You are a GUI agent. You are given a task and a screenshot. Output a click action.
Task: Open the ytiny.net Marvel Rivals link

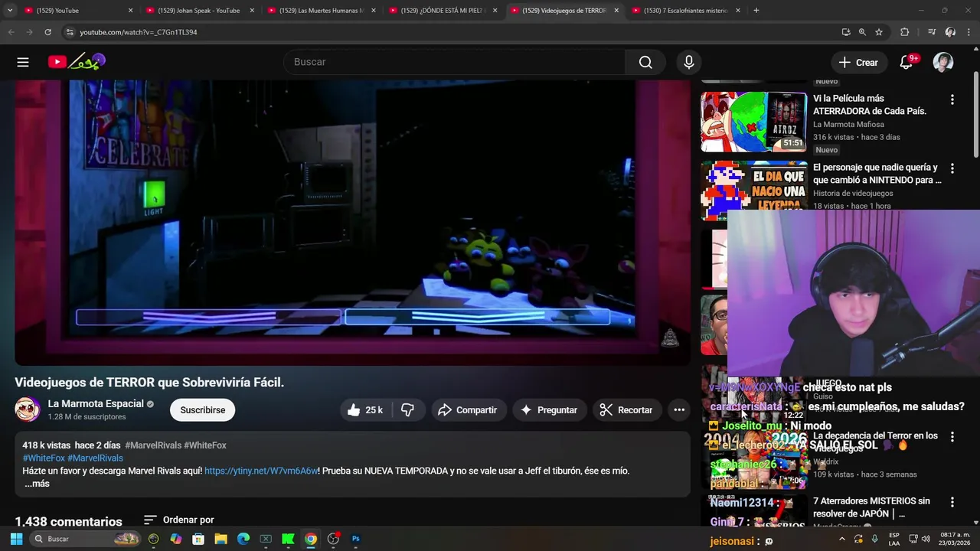click(261, 471)
